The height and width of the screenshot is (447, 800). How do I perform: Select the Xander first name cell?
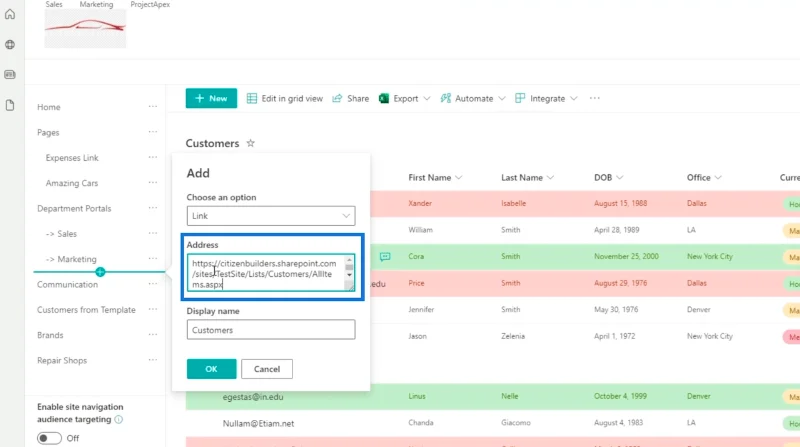click(x=420, y=203)
